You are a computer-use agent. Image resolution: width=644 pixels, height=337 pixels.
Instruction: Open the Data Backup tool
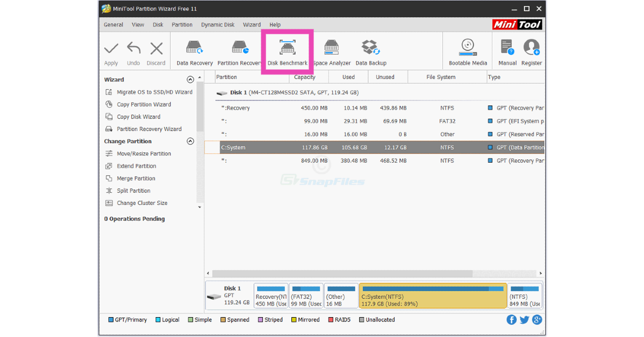click(x=371, y=53)
